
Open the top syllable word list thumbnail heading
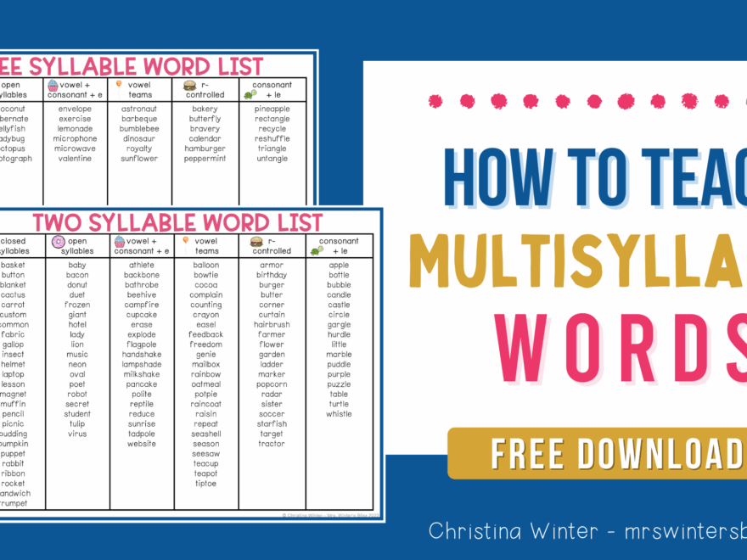pos(136,65)
